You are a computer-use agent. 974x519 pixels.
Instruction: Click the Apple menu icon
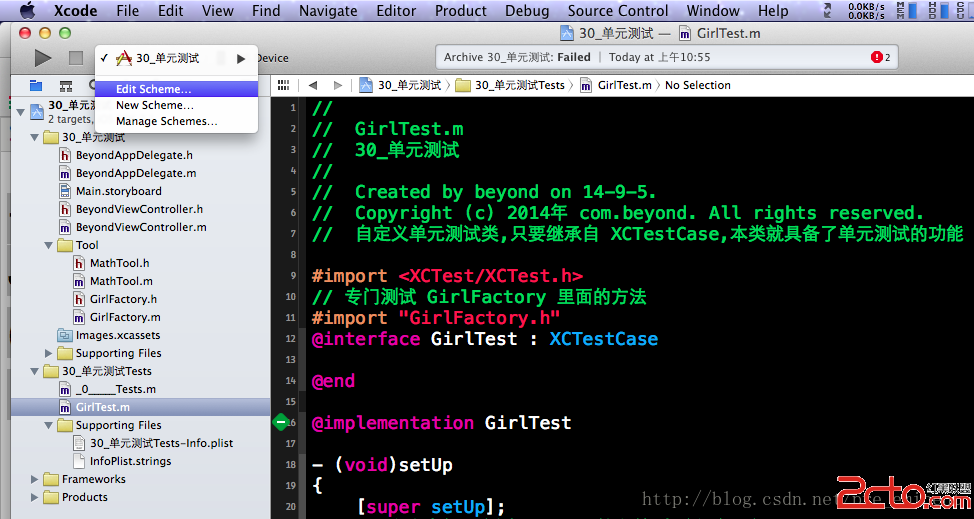pyautogui.click(x=27, y=11)
